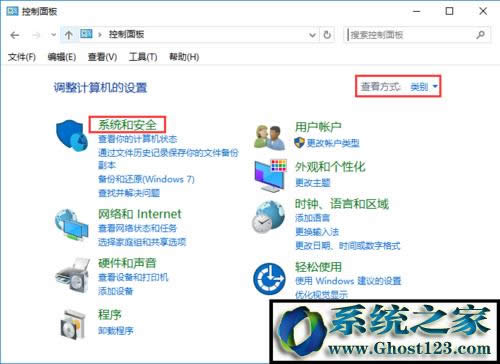Click 通过文件历史记录保存你的文件备份副本 link

pos(168,159)
